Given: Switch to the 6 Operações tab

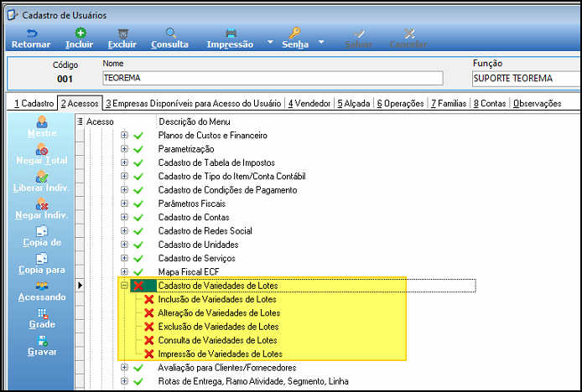Looking at the screenshot, I should tap(400, 104).
